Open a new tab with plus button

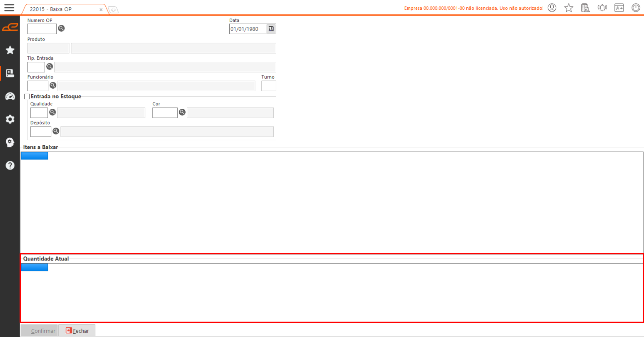113,10
